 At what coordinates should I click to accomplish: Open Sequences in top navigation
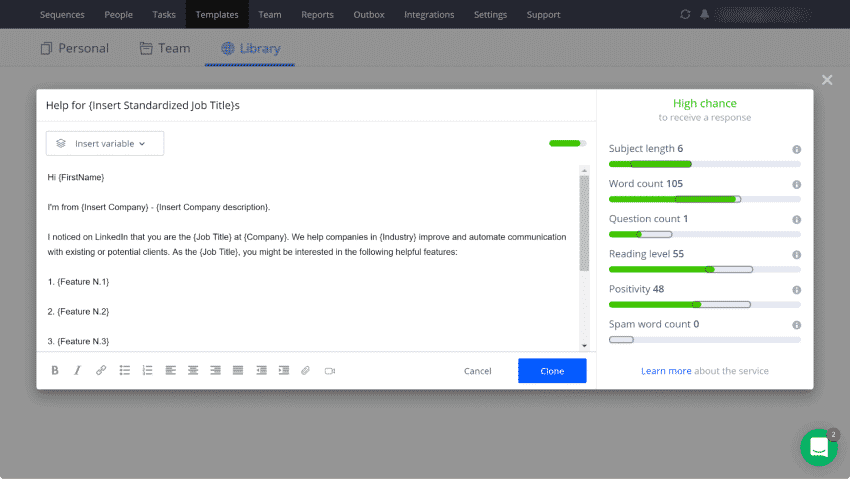tap(62, 15)
